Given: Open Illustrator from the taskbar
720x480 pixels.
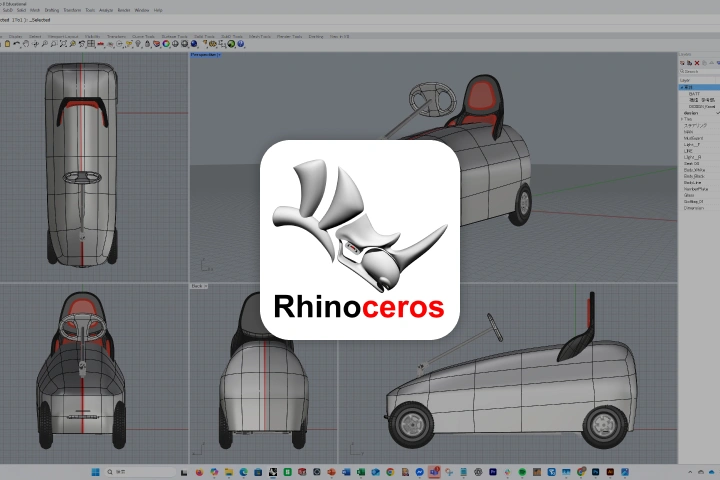Looking at the screenshot, I should pyautogui.click(x=610, y=472).
